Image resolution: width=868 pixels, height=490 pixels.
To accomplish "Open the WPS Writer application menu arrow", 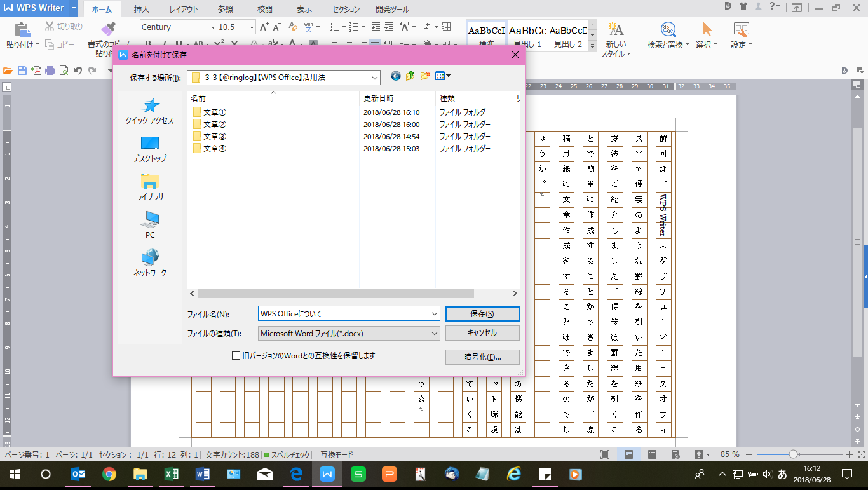I will point(74,8).
